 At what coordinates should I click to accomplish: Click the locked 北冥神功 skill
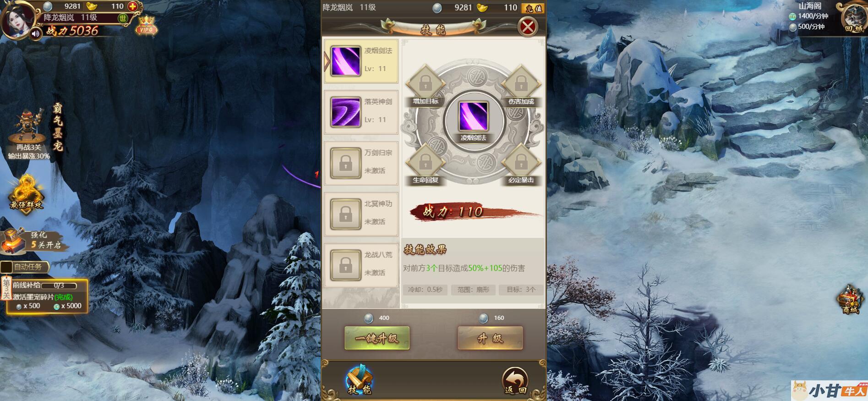(x=361, y=214)
